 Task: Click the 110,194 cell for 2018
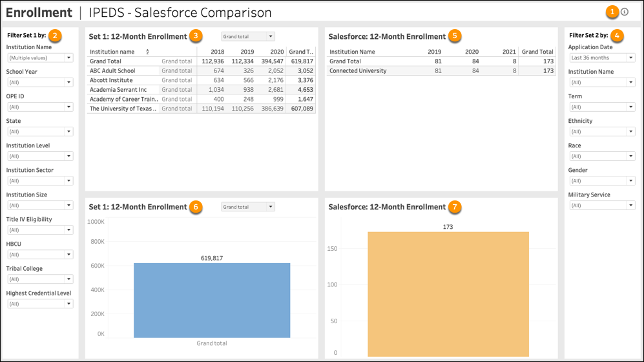tap(213, 109)
